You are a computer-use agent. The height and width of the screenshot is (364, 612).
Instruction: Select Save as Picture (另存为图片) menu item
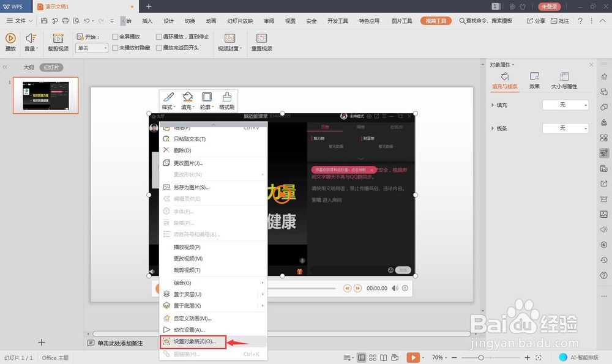[x=214, y=187]
